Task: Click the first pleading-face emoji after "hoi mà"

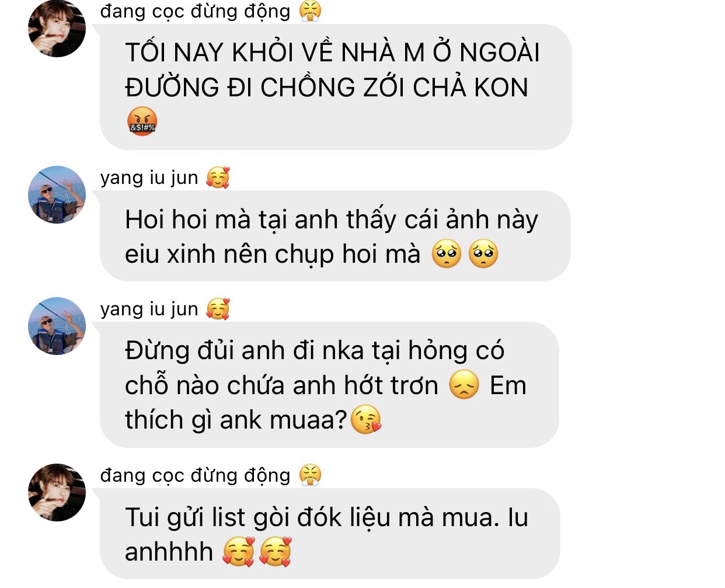Action: 447,254
